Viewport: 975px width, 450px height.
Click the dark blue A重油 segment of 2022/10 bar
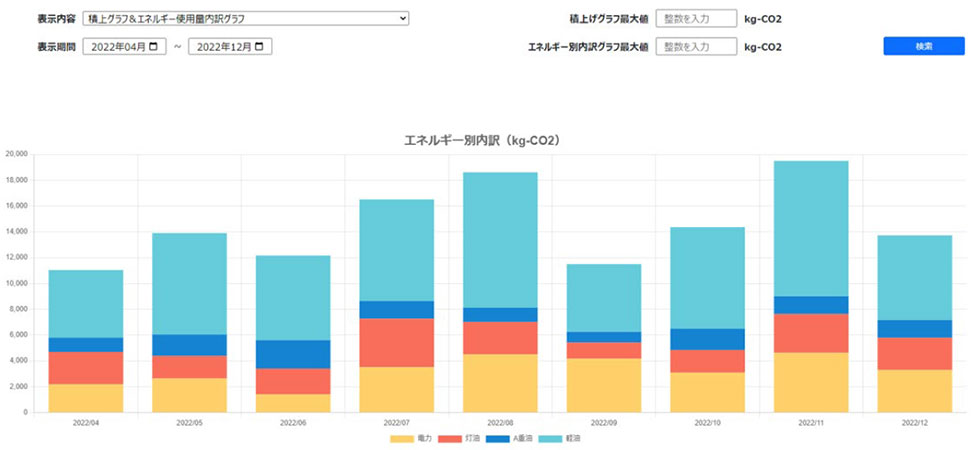click(707, 339)
